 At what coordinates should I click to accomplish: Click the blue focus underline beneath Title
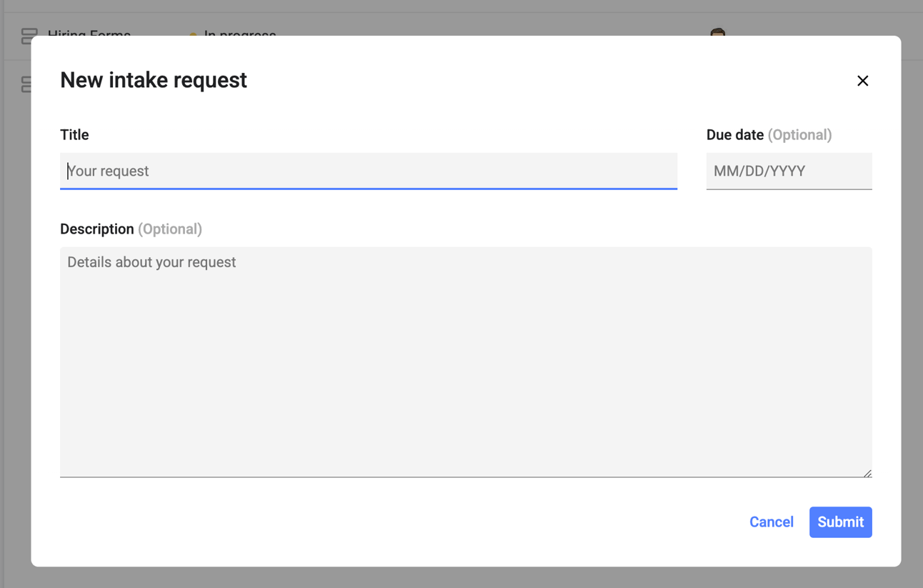[369, 188]
